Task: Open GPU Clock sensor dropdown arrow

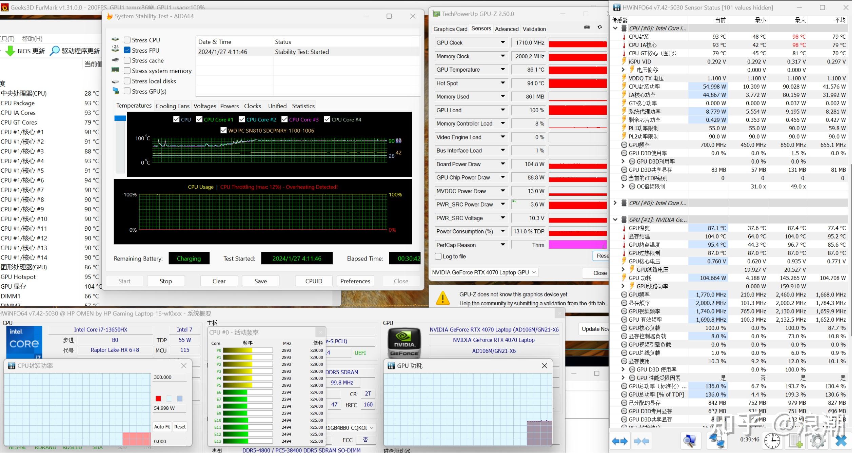Action: tap(503, 42)
